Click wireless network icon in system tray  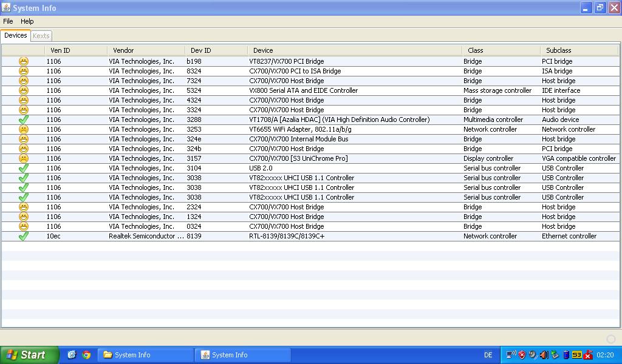[511, 354]
